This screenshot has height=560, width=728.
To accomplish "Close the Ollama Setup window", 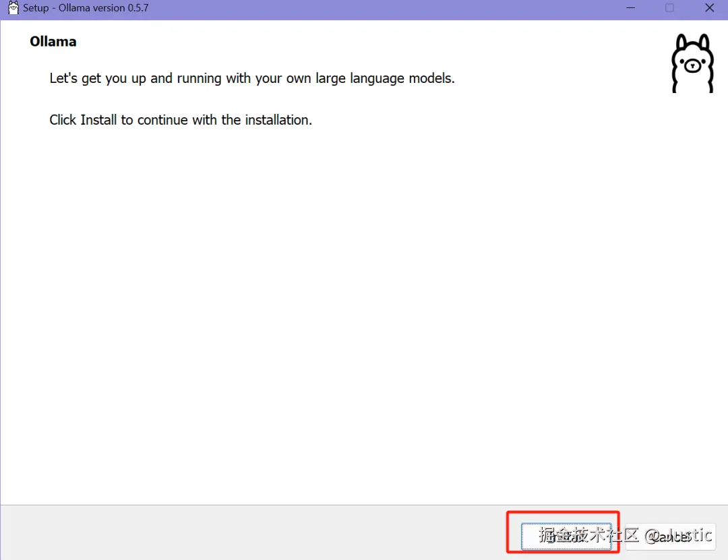I will (709, 8).
